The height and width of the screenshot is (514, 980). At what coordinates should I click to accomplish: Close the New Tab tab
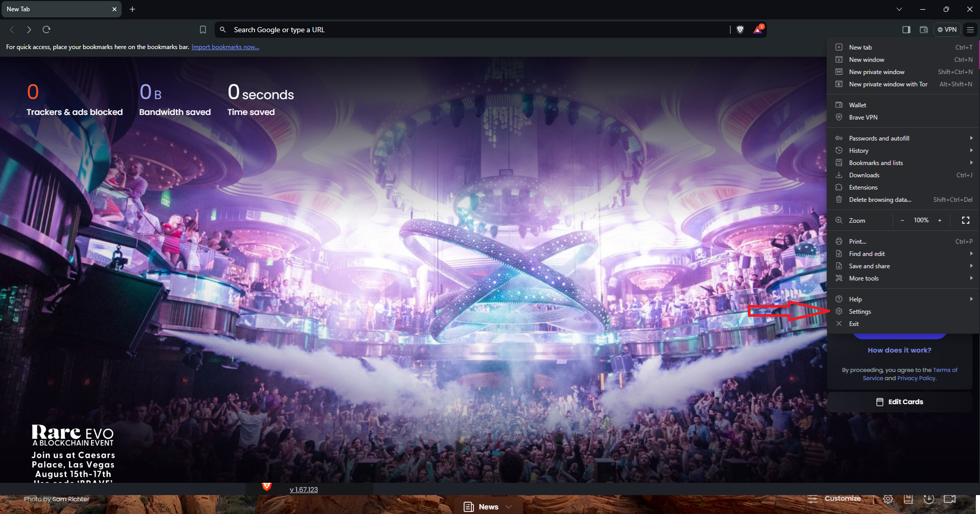pos(115,9)
